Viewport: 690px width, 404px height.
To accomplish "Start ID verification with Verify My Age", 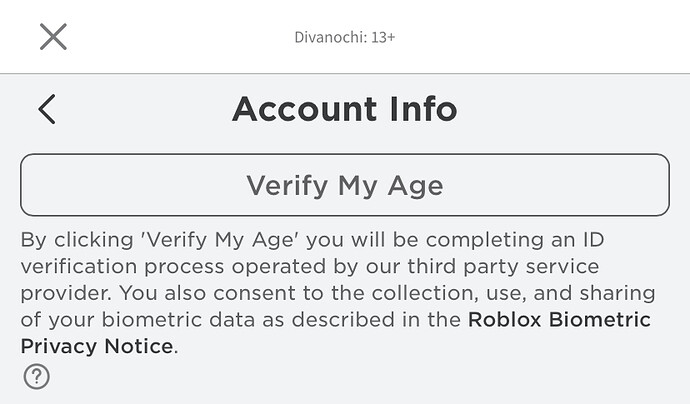I will coord(345,185).
